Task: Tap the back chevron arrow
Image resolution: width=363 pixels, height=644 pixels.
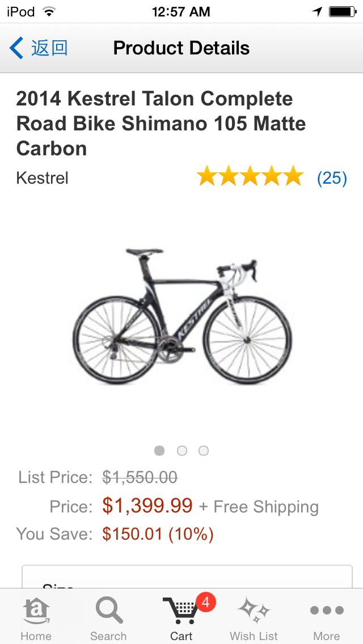Action: [16, 48]
